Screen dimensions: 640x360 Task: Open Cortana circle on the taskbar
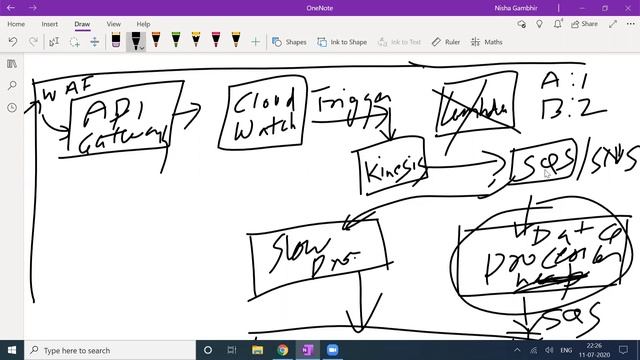pos(208,350)
